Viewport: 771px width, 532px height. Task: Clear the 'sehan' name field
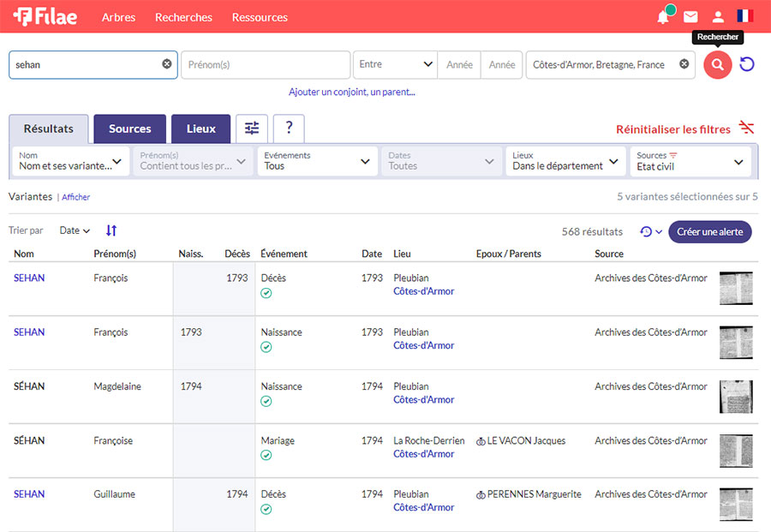[x=167, y=64]
